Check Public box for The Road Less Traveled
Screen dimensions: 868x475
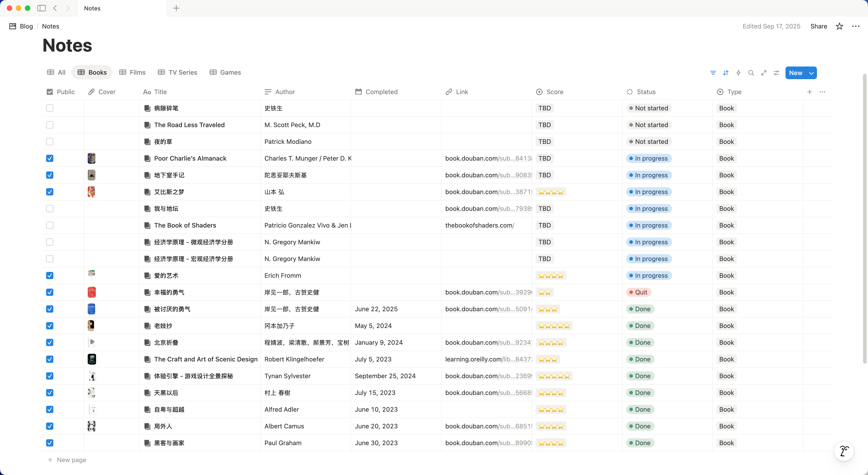pyautogui.click(x=50, y=125)
